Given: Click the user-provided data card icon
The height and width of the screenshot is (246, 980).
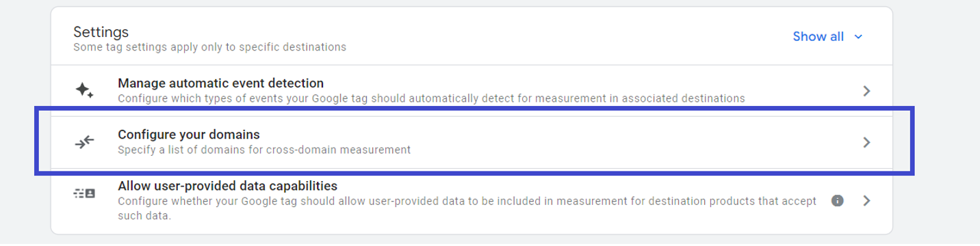Looking at the screenshot, I should coord(84,193).
